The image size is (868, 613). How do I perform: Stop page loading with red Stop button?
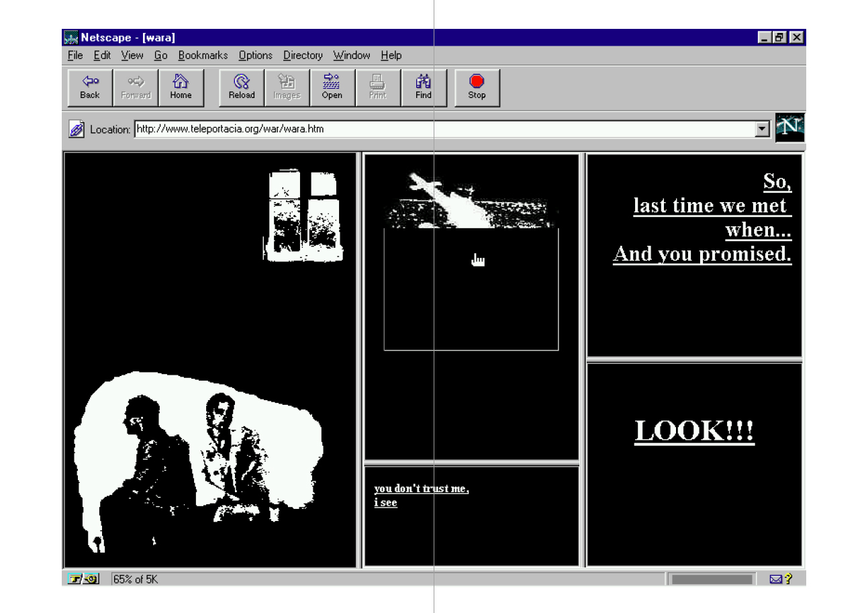coord(477,87)
